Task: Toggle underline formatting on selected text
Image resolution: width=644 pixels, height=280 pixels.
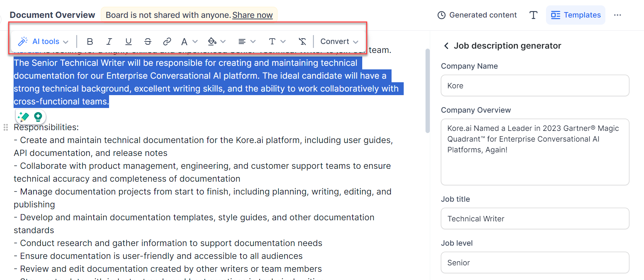Action: [128, 41]
